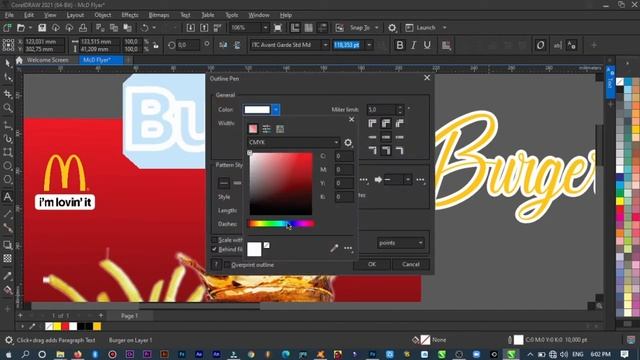The image size is (640, 360).
Task: Open the Object menu
Action: point(102,15)
